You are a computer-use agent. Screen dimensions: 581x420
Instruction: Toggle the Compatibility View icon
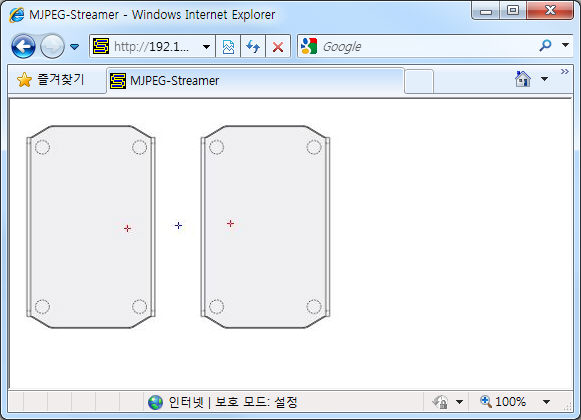[228, 47]
